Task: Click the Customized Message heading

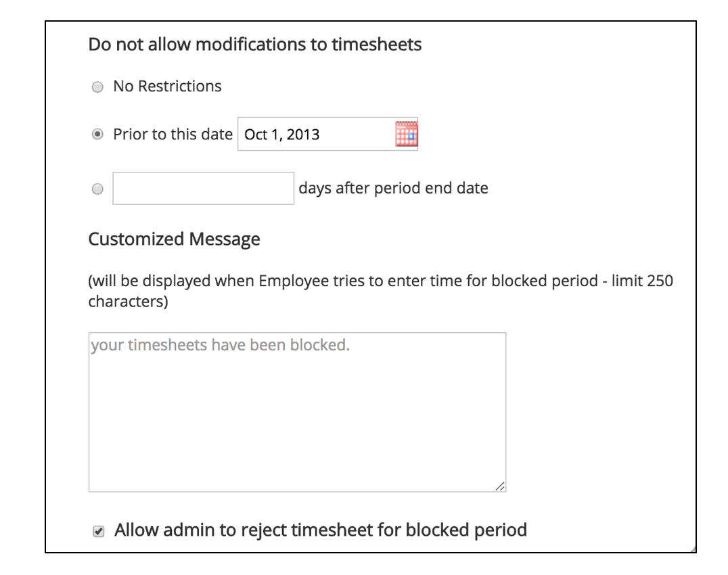Action: point(174,239)
